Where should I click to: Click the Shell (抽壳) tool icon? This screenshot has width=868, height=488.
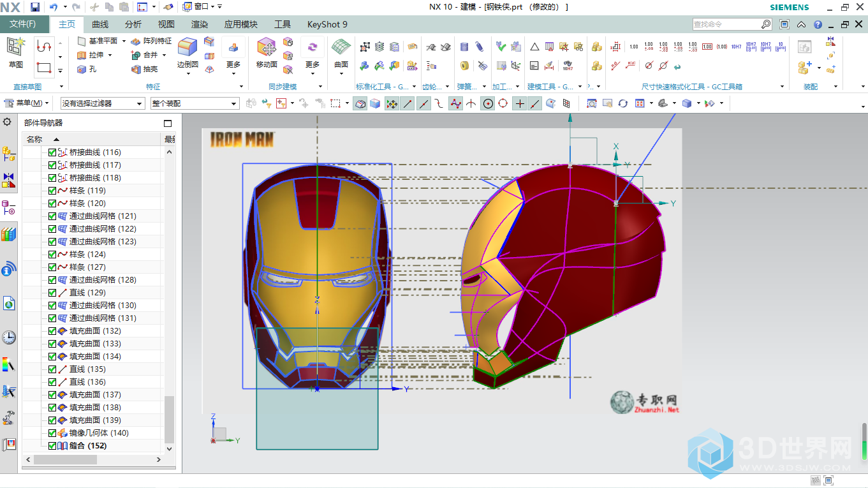click(x=136, y=70)
